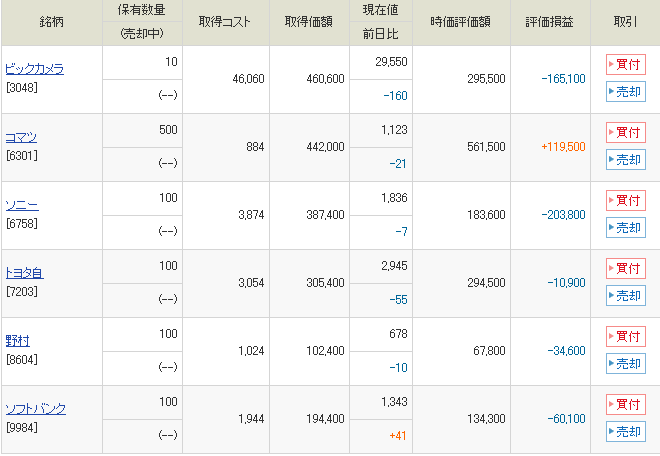This screenshot has width=660, height=456.
Task: Hit 売却 on the ソフトバンク row
Action: [626, 432]
